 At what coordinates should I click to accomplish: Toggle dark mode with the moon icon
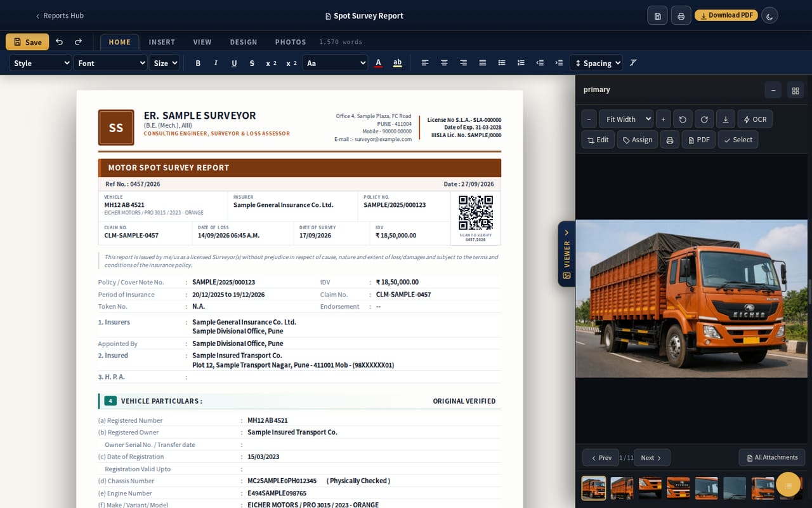(769, 16)
